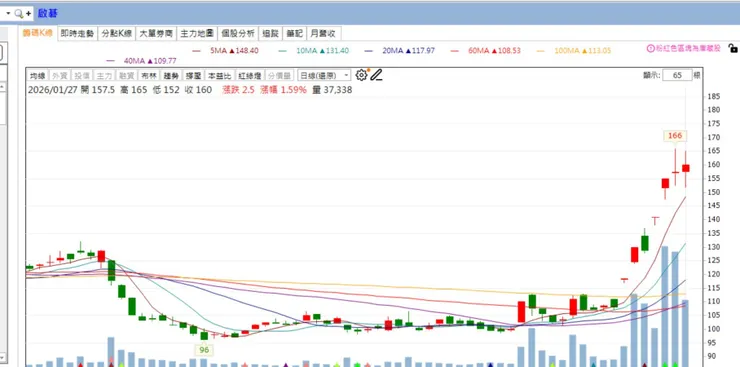
Task: Click the 2026/01/27 date text
Action: (x=53, y=90)
